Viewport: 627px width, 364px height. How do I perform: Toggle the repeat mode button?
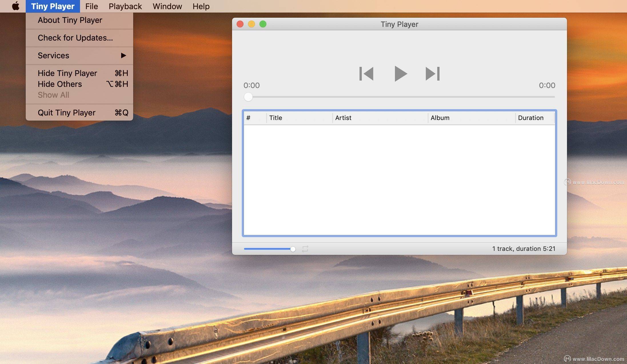tap(306, 249)
